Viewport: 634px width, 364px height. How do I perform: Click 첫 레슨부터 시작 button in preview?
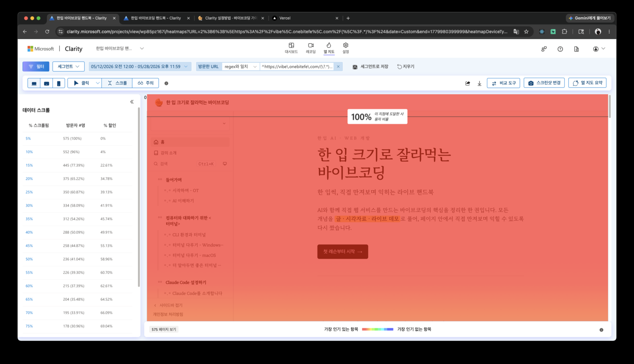tap(342, 252)
